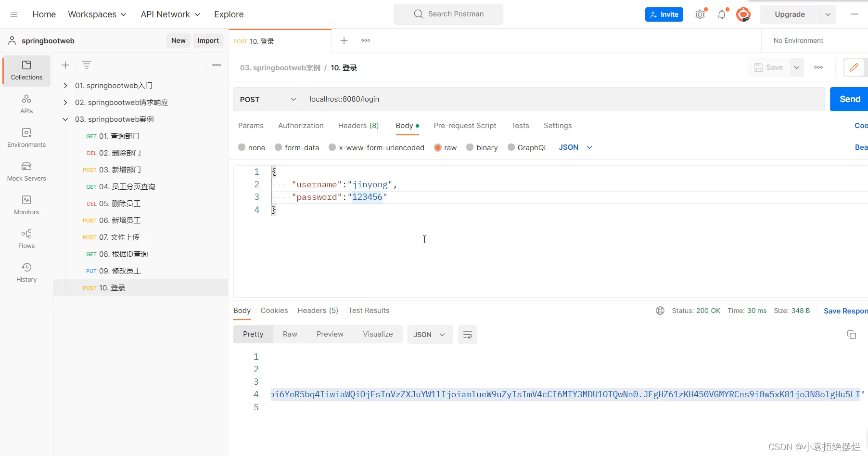Switch response view to Preview
This screenshot has width=868, height=456.
click(x=330, y=334)
